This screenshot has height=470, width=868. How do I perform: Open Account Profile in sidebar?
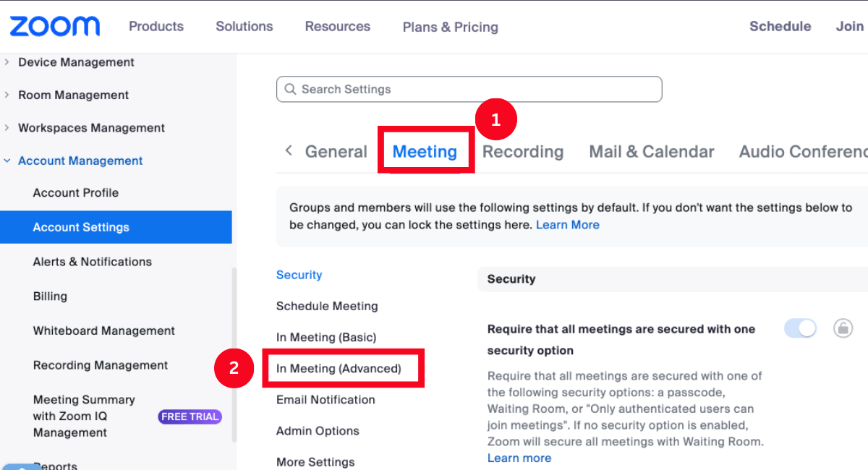(x=76, y=193)
